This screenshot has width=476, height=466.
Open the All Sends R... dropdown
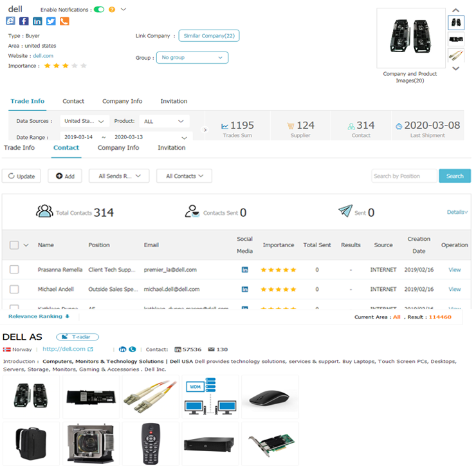pos(119,176)
